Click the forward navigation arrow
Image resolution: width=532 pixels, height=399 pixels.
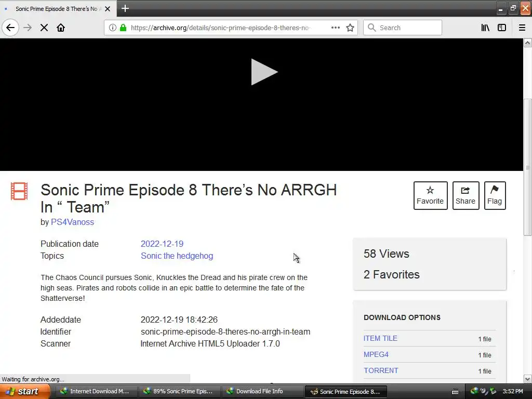tap(28, 28)
